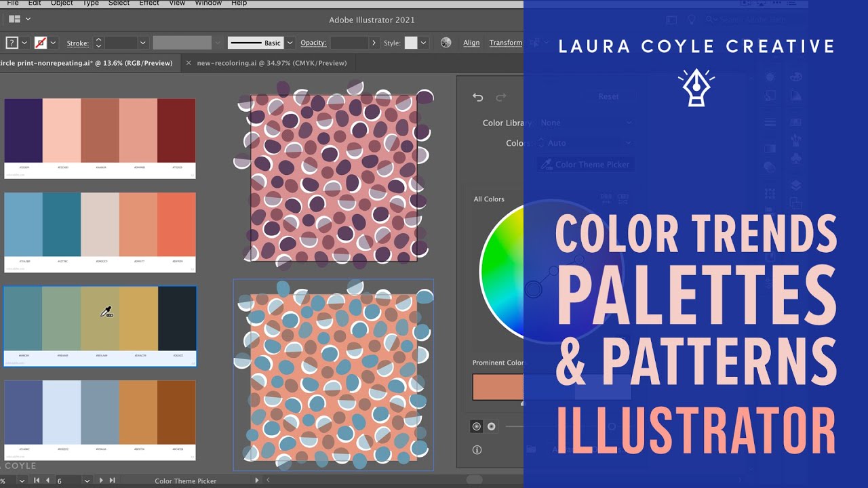
Task: Open the Type menu
Action: tap(91, 3)
